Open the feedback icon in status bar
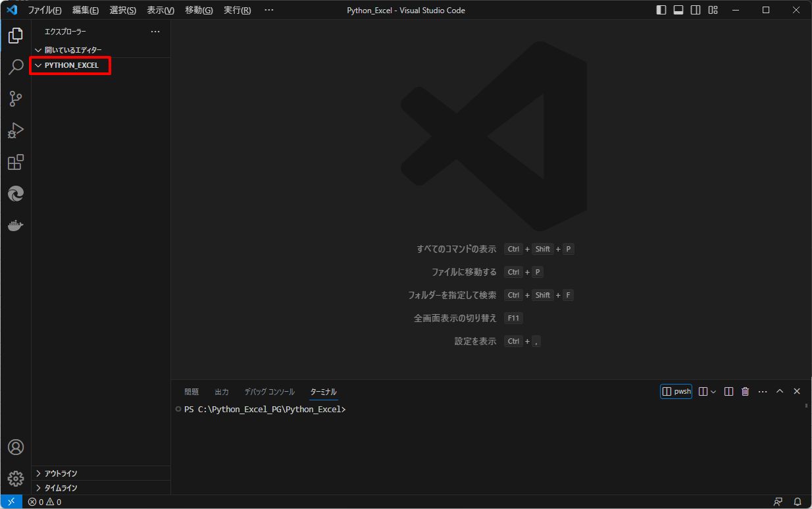 tap(778, 502)
